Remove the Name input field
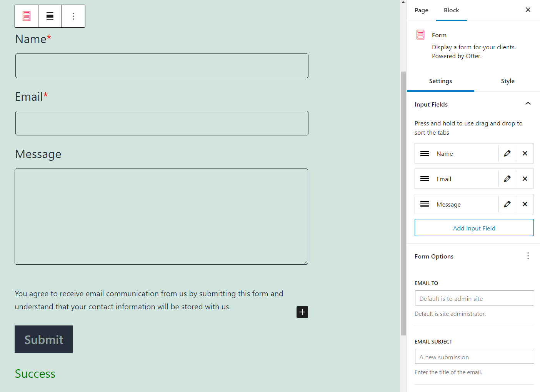 point(525,153)
